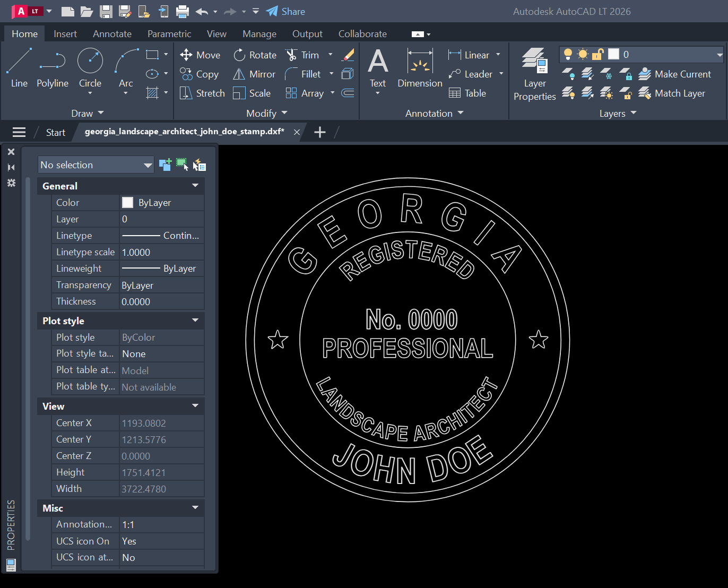Toggle layer 0 lock padlock icon

pos(598,54)
